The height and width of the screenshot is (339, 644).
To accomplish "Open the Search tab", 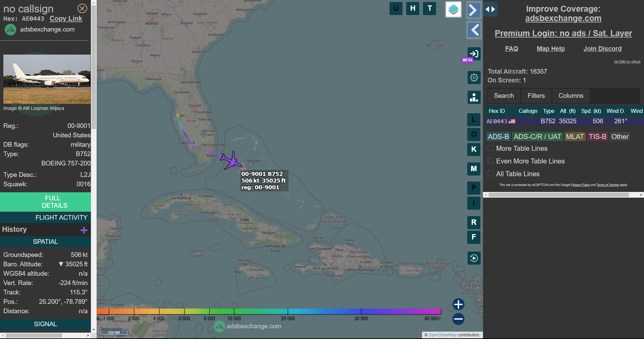I will click(x=504, y=96).
